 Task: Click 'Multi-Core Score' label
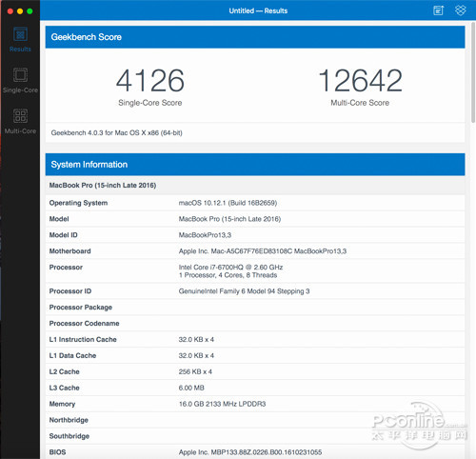360,103
